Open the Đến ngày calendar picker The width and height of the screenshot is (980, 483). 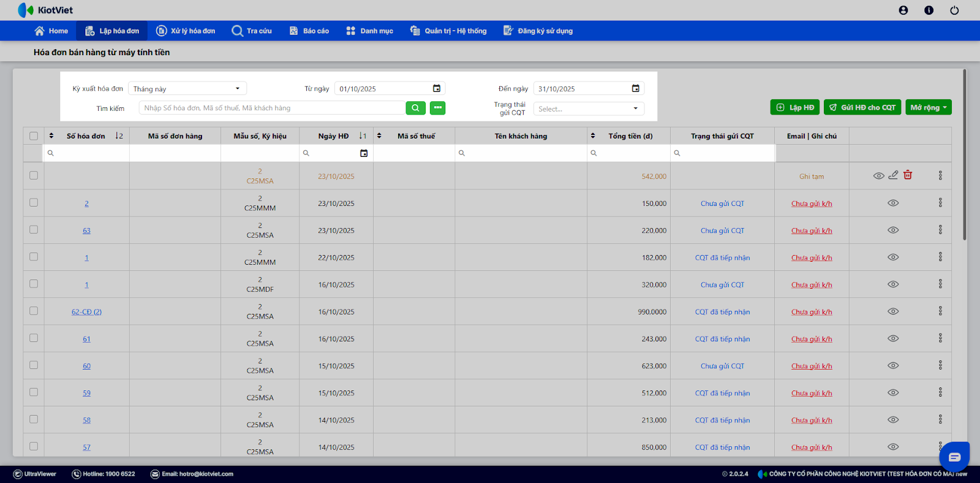click(636, 88)
